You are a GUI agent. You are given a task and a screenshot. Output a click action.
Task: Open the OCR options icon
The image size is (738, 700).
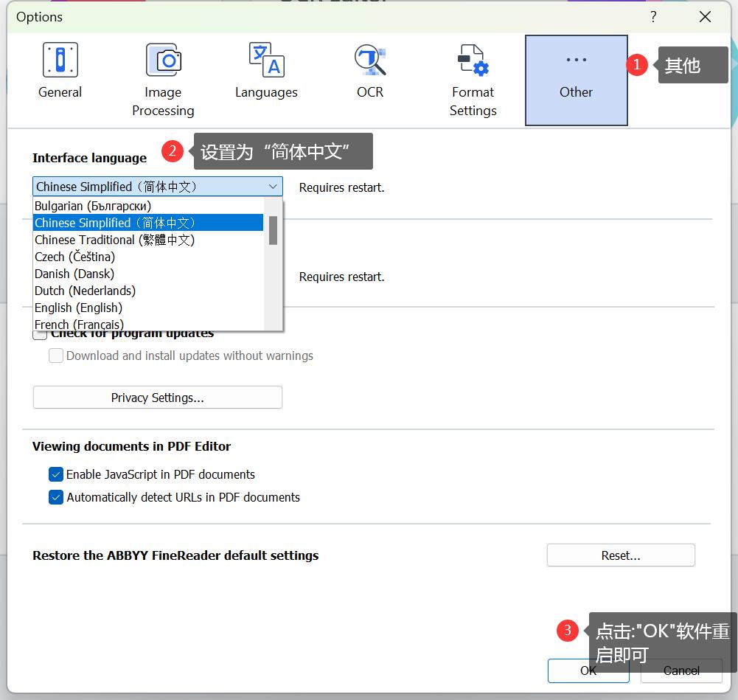(369, 61)
